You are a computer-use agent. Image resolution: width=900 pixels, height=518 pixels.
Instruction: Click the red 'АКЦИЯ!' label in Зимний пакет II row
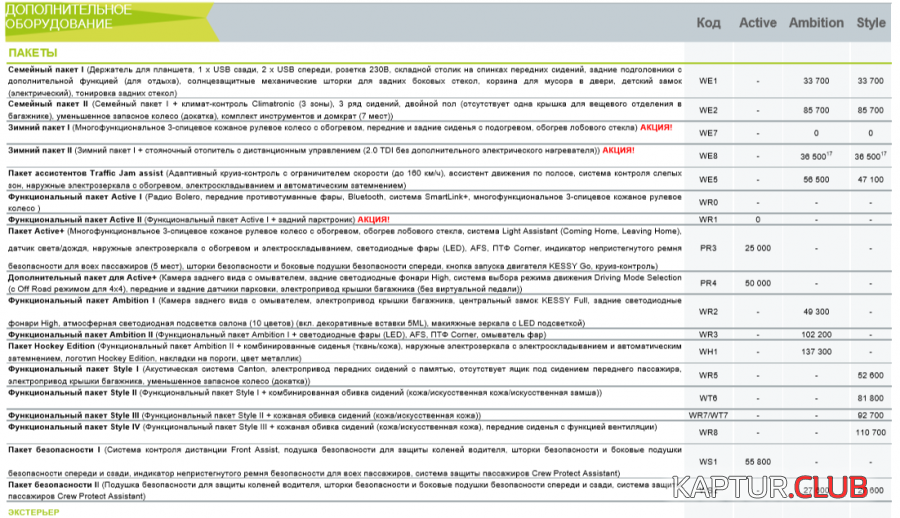618,150
